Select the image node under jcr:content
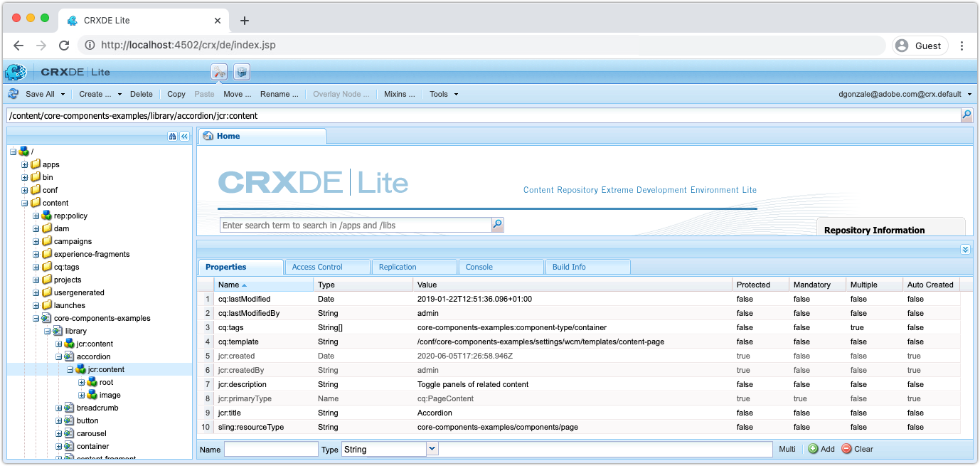980x466 pixels. point(110,395)
